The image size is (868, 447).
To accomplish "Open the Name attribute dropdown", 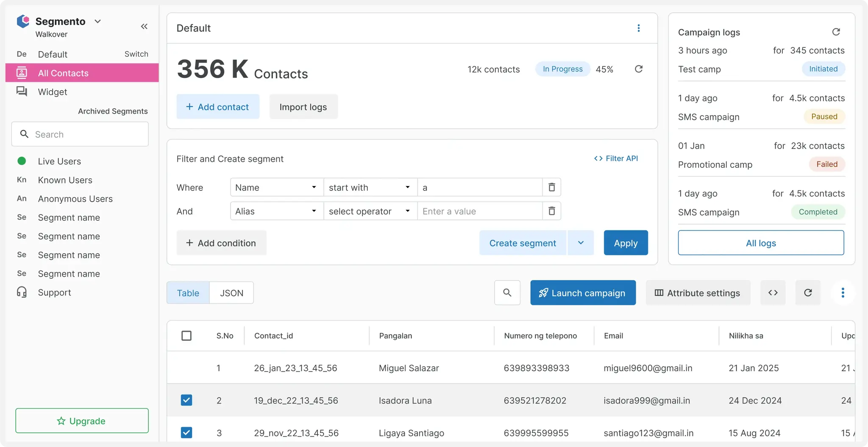I will (x=276, y=187).
